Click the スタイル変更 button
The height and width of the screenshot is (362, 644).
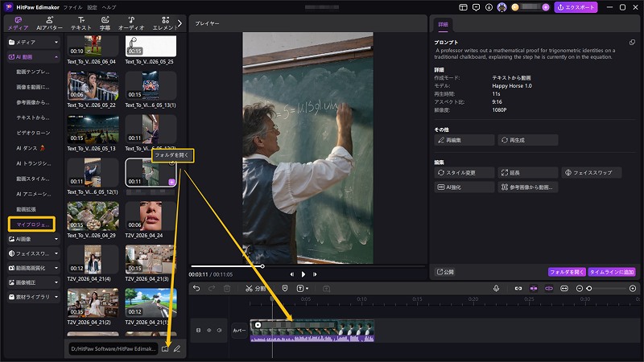point(464,173)
